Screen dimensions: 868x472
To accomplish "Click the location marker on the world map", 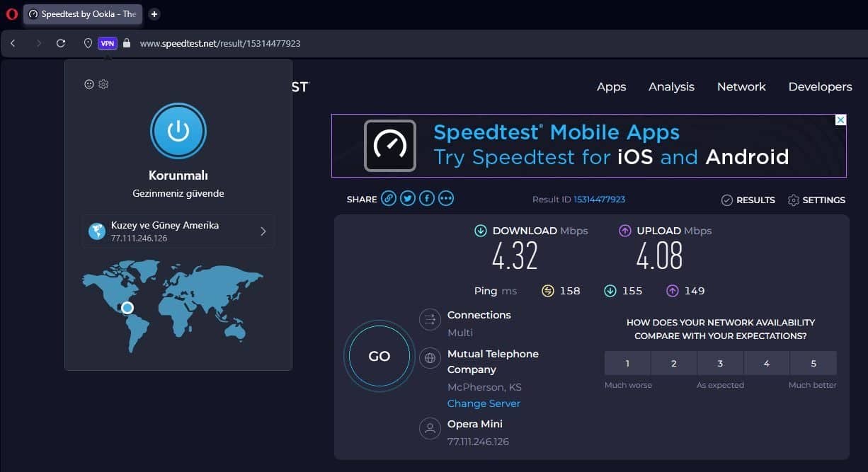I will [127, 308].
